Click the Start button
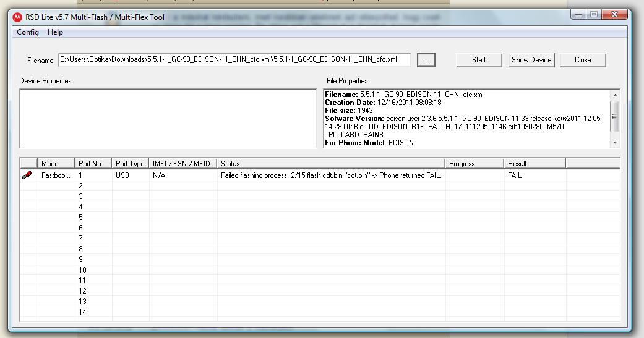This screenshot has height=338, width=644. (479, 60)
